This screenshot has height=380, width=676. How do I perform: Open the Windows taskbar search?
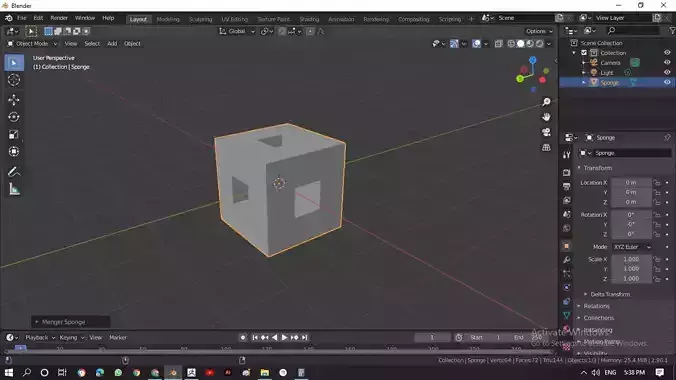pos(27,372)
